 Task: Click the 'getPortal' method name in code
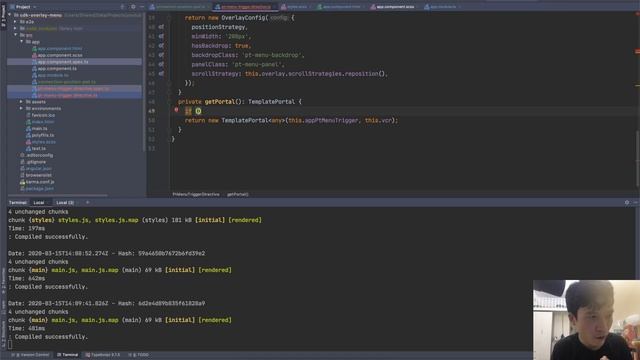coord(220,102)
